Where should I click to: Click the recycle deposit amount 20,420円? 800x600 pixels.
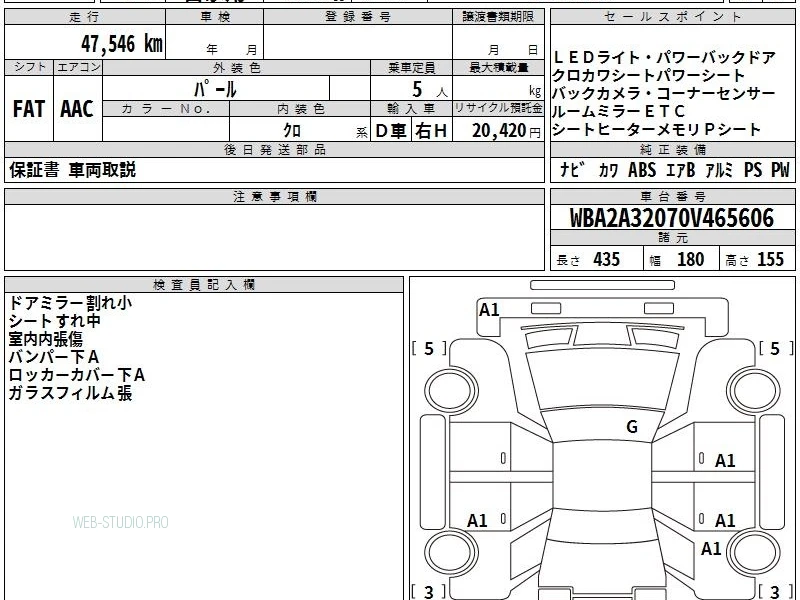pyautogui.click(x=506, y=131)
